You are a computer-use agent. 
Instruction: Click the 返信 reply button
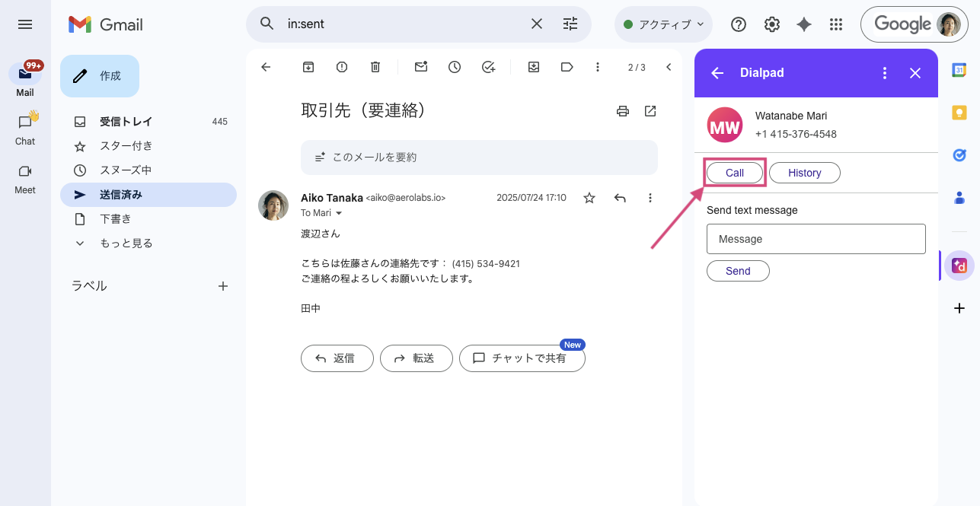337,358
